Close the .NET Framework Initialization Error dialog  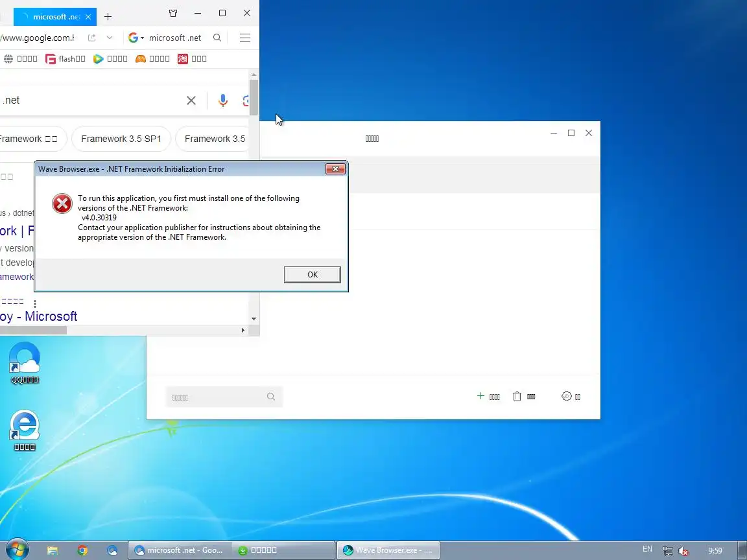tap(335, 169)
